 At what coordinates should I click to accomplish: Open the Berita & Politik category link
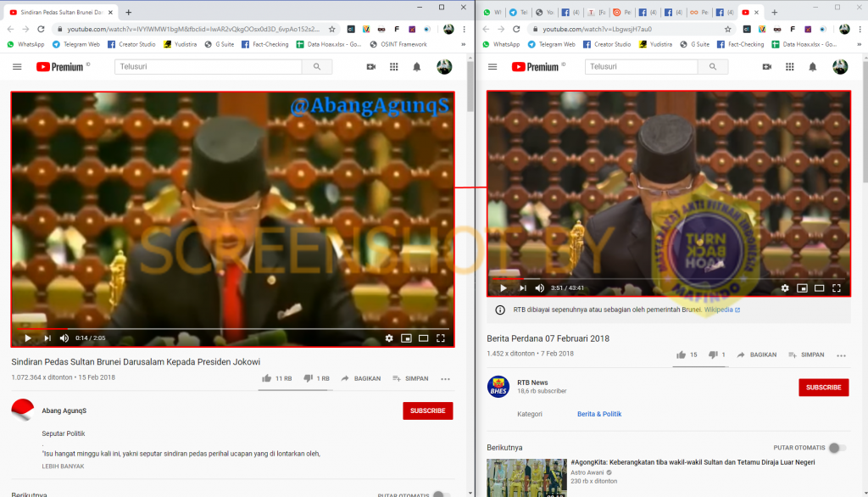click(599, 414)
